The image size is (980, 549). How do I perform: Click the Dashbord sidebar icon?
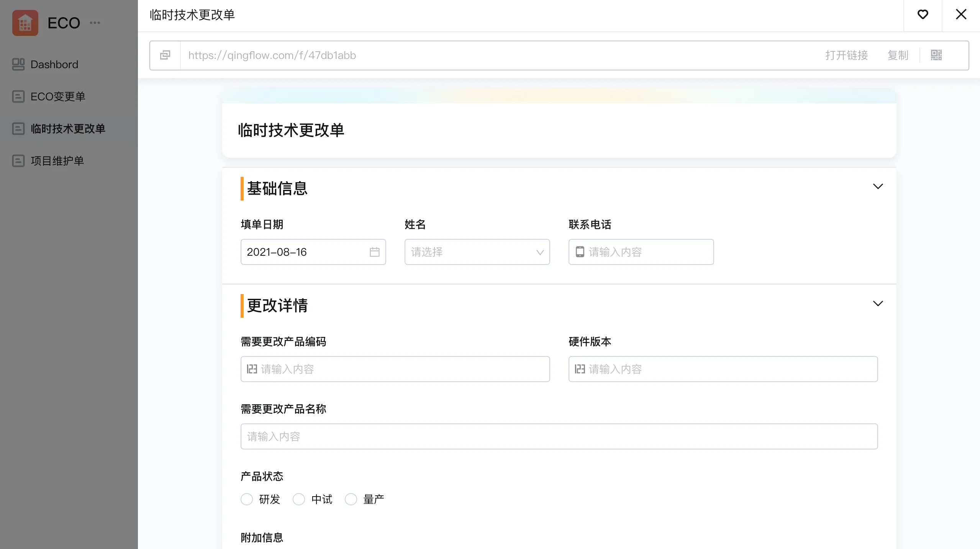click(18, 64)
